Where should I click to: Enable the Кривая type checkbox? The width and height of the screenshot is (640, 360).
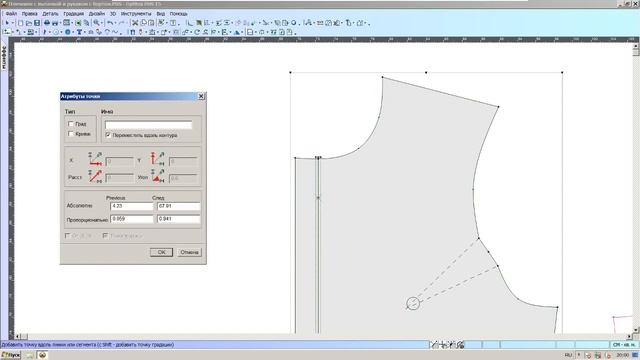pos(71,133)
